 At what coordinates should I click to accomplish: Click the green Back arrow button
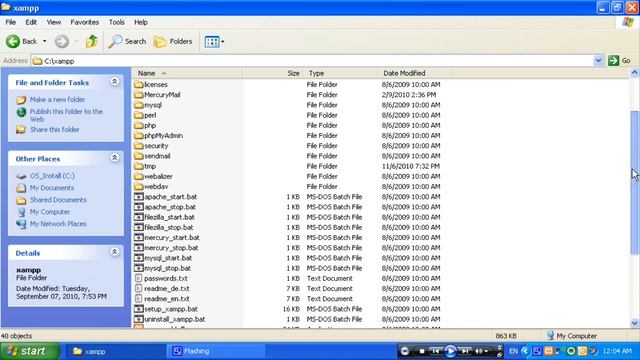point(13,41)
